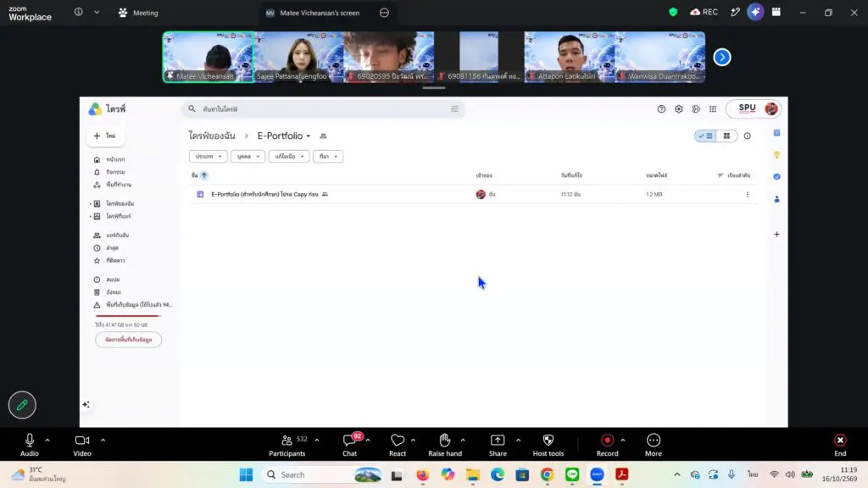Open Shared with me in Drive sidebar
This screenshot has height=488, width=868.
tap(117, 236)
